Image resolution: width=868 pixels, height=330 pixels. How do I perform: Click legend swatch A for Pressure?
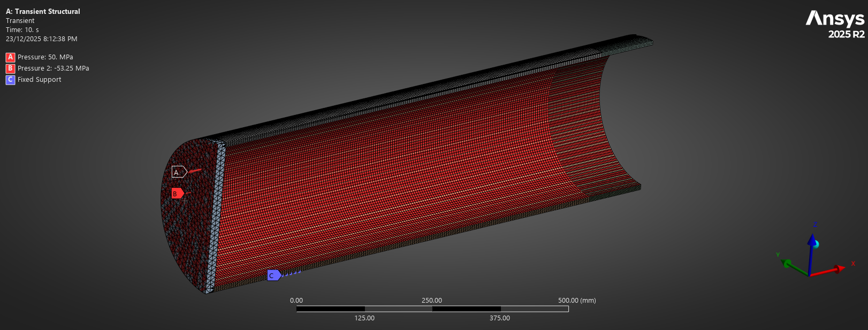coord(10,57)
